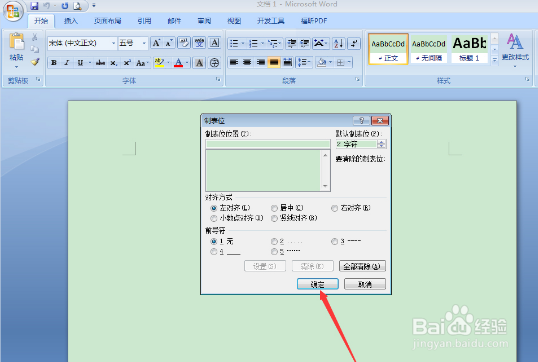Screen dimensions: 538x362
Task: Click the Clear Formatting icon
Action: pyautogui.click(x=184, y=43)
